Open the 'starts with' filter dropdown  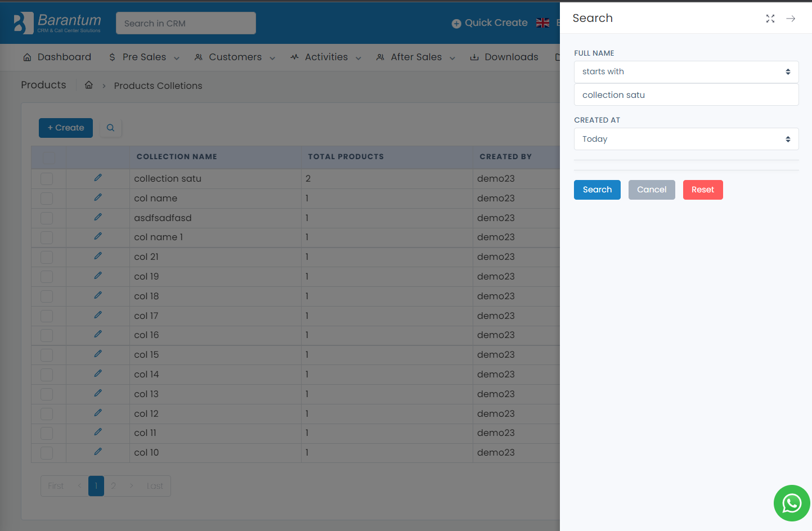[x=686, y=72]
